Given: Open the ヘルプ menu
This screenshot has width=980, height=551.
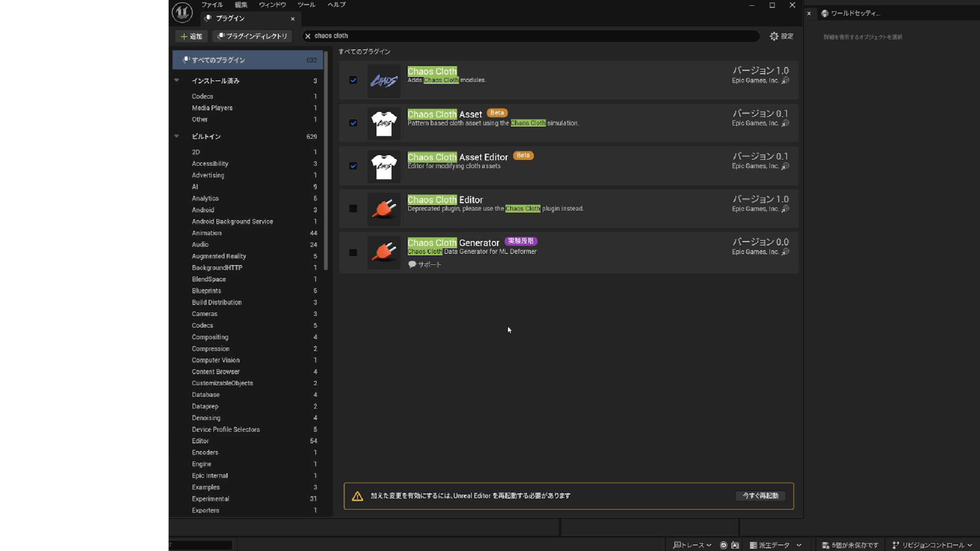Looking at the screenshot, I should tap(336, 5).
